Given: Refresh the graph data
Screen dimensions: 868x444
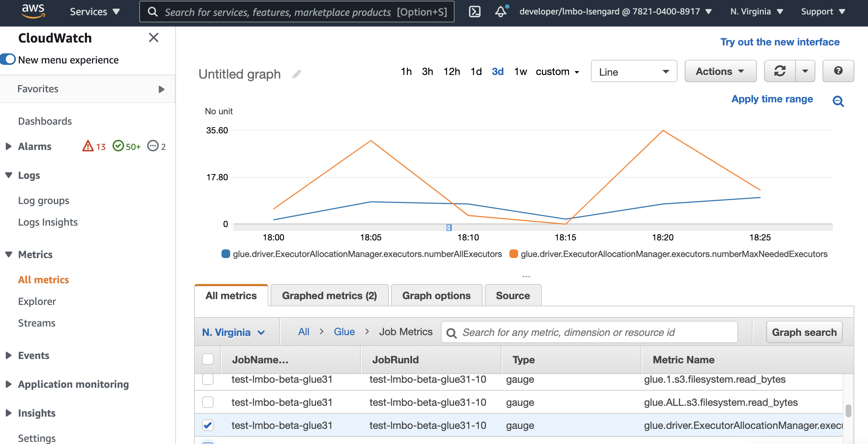Looking at the screenshot, I should pyautogui.click(x=780, y=71).
